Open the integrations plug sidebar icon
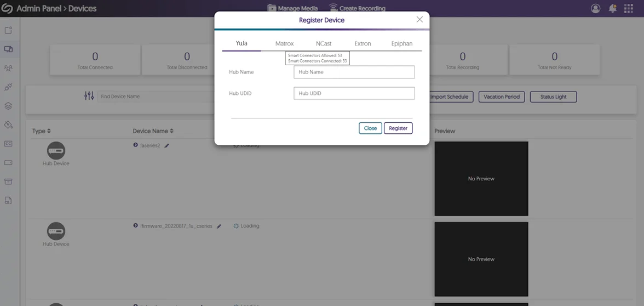Screen dimensions: 644x306 pyautogui.click(x=8, y=87)
